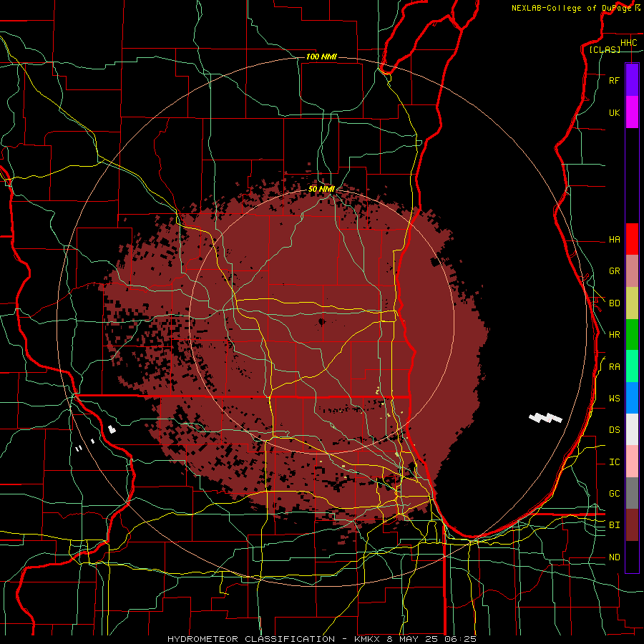Click the IC legend label
Viewport: 644px width, 644px height.
[615, 462]
